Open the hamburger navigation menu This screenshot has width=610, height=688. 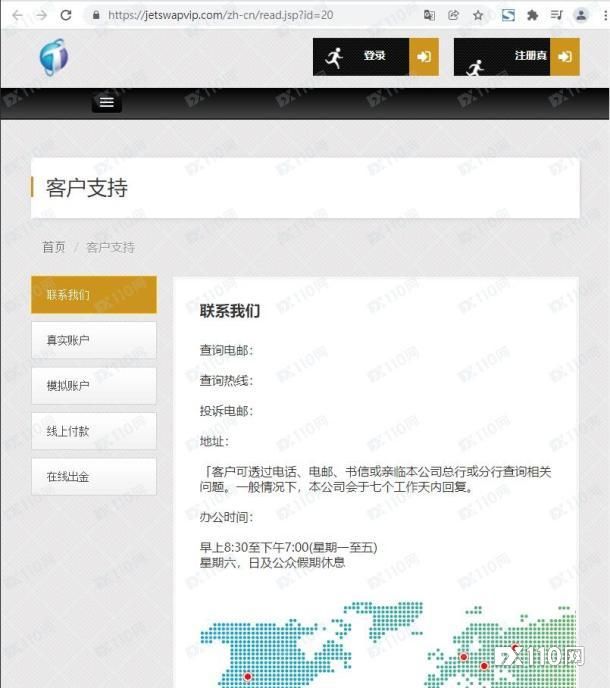point(107,102)
